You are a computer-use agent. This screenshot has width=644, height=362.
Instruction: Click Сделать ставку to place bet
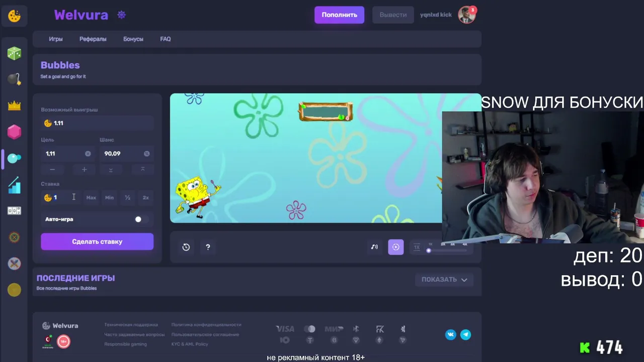point(97,242)
